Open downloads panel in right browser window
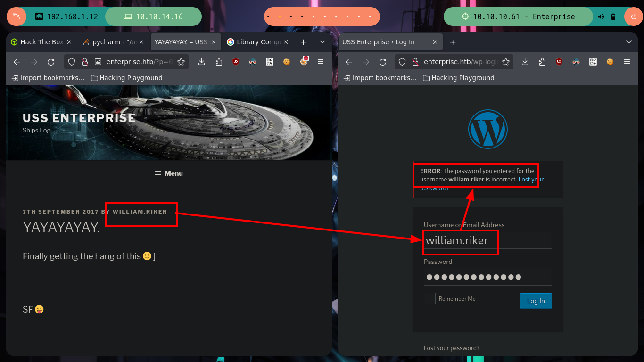 [x=525, y=62]
